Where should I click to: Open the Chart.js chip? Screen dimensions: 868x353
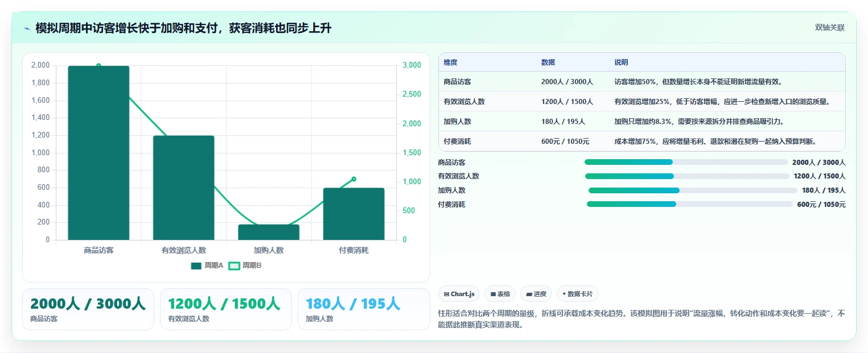(459, 294)
